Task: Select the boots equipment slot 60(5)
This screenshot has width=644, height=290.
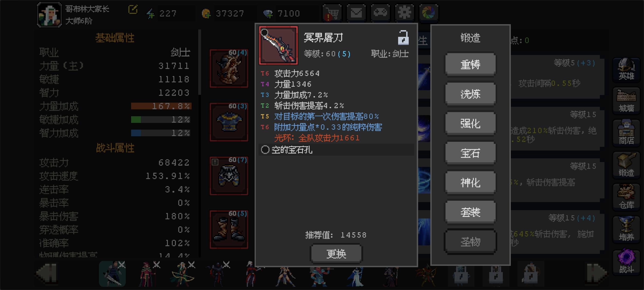Action: [229, 230]
